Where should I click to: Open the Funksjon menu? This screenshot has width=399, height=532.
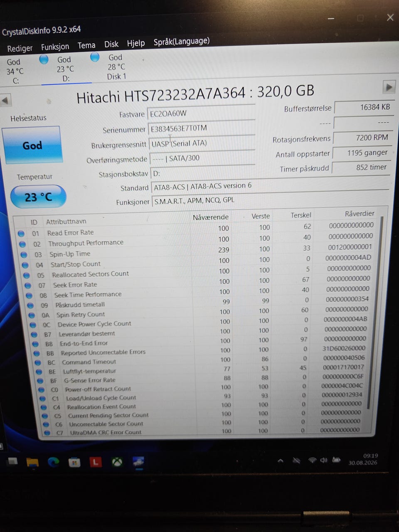(55, 47)
